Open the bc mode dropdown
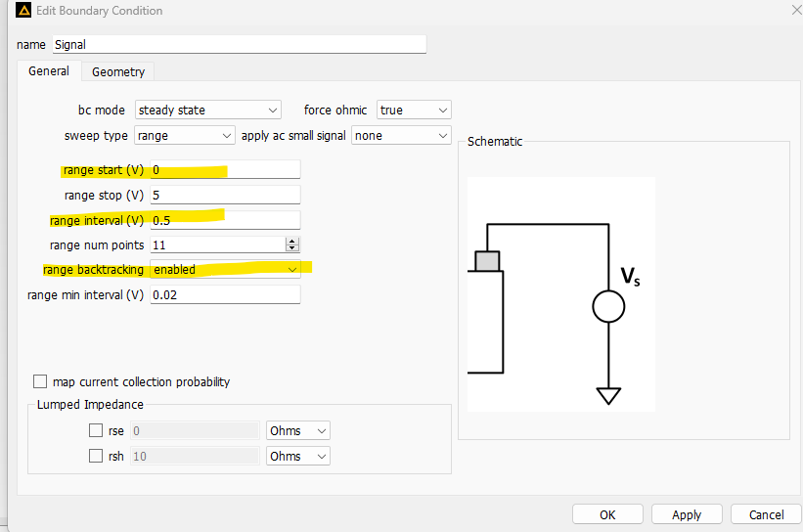 tap(208, 111)
